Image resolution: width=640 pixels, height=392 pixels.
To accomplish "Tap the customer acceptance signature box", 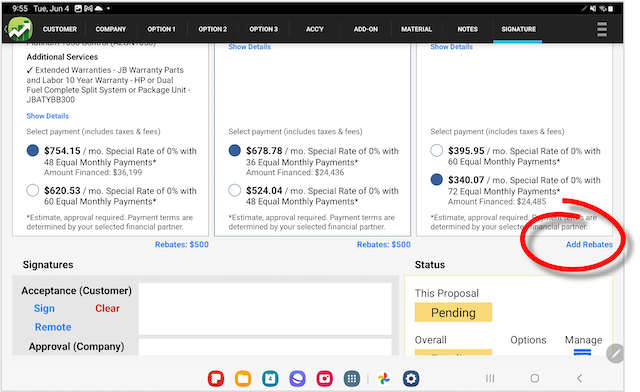I will point(265,309).
